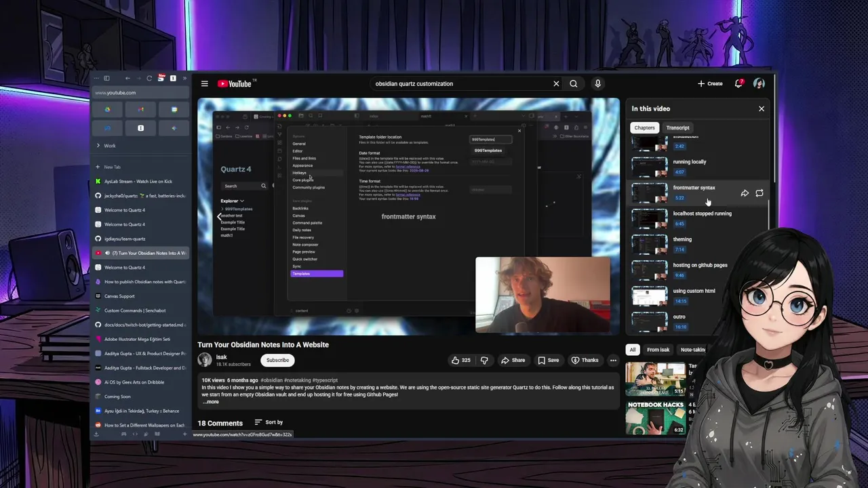Open Adobe Illustrator Mega Eğitim Seti tab
The image size is (868, 488).
[x=140, y=339]
